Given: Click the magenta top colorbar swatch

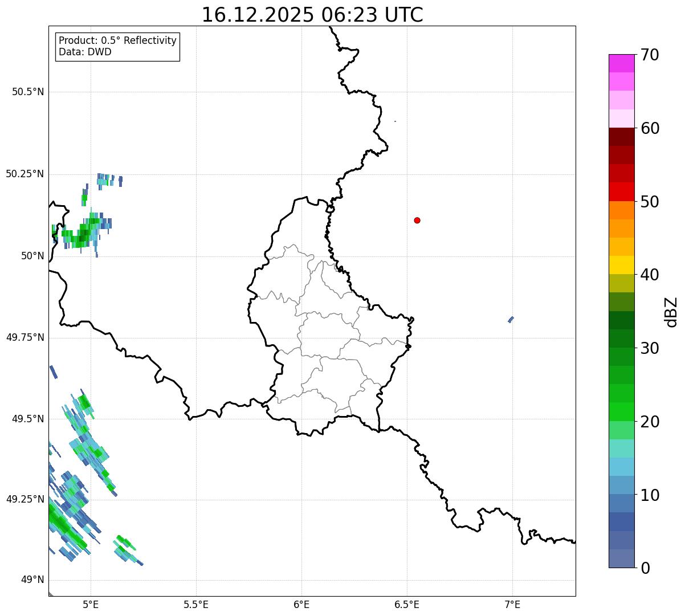Looking at the screenshot, I should point(621,64).
